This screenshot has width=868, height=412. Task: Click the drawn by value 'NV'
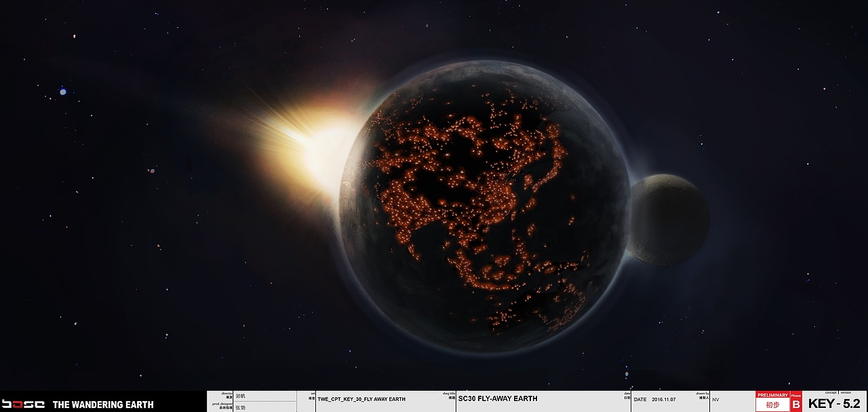(x=715, y=400)
